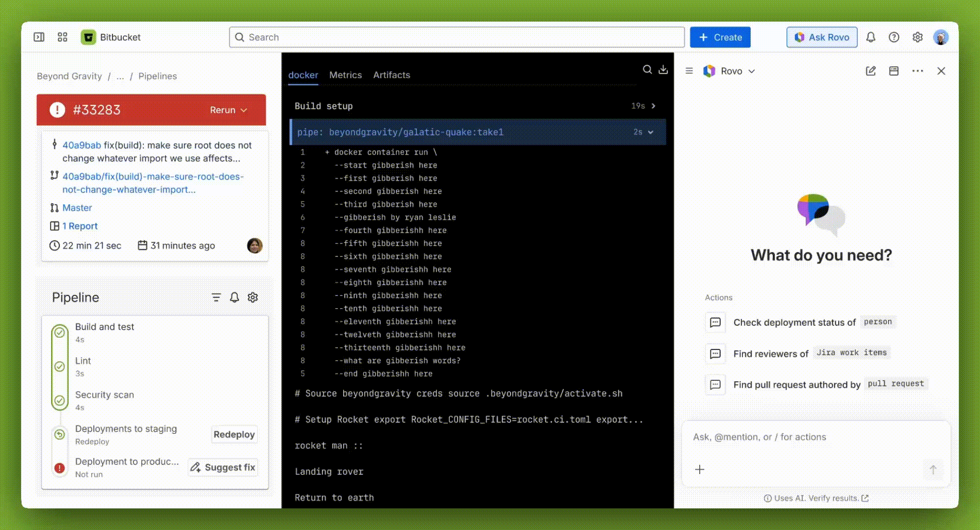Click the notifications bell in header
Image resolution: width=980 pixels, height=530 pixels.
(x=871, y=37)
